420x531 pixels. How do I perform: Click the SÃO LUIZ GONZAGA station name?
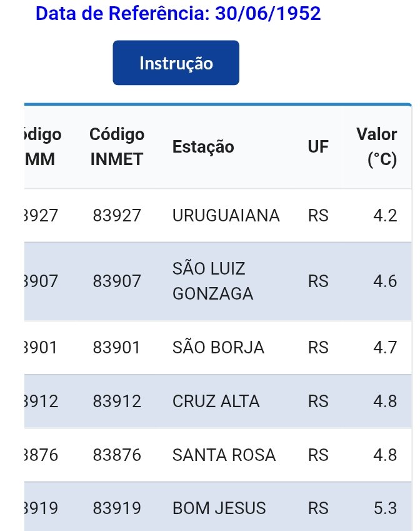[x=212, y=281]
